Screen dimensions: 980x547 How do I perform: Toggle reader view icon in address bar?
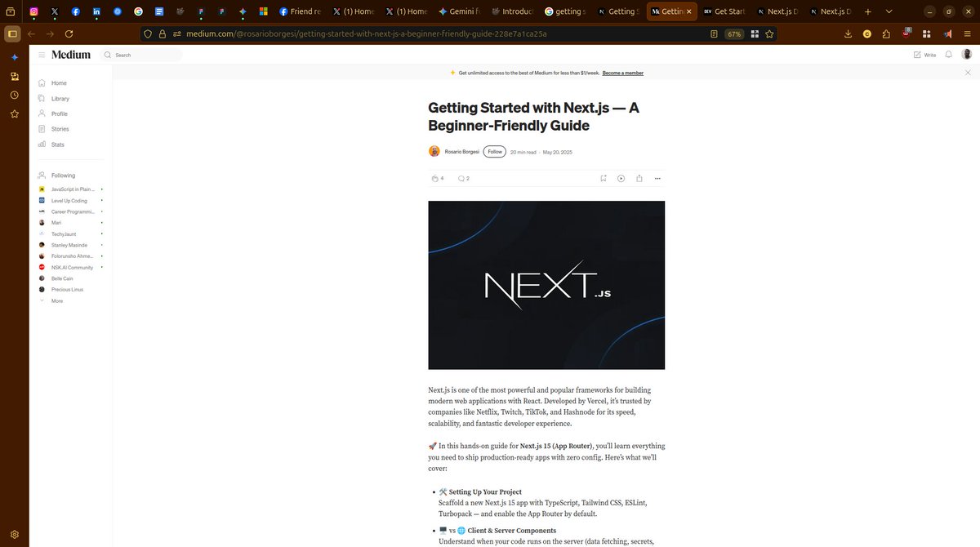pyautogui.click(x=715, y=34)
